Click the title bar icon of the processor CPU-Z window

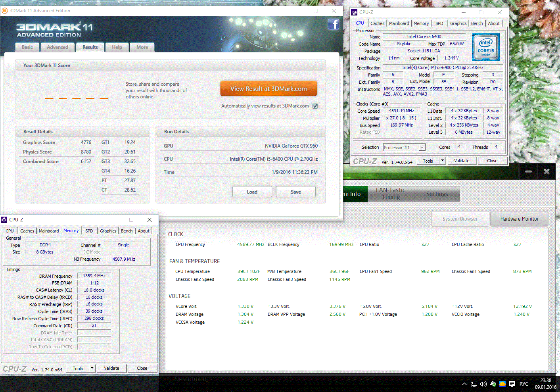354,12
